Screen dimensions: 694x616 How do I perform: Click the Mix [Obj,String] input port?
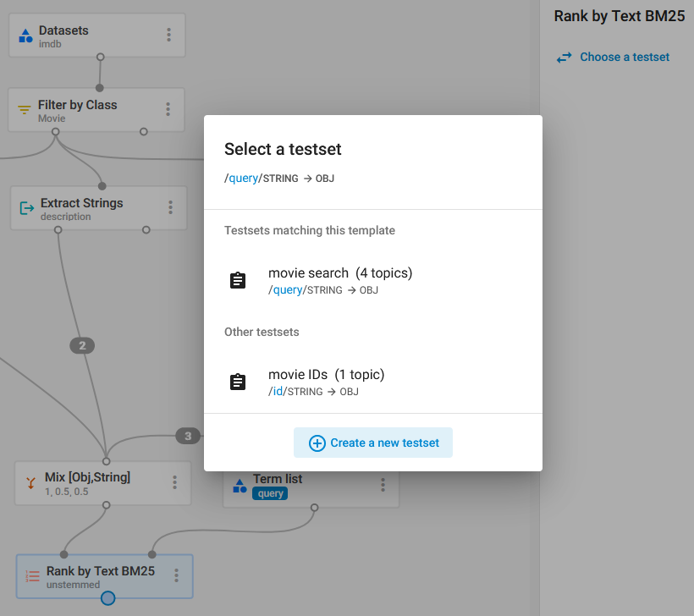pyautogui.click(x=107, y=461)
